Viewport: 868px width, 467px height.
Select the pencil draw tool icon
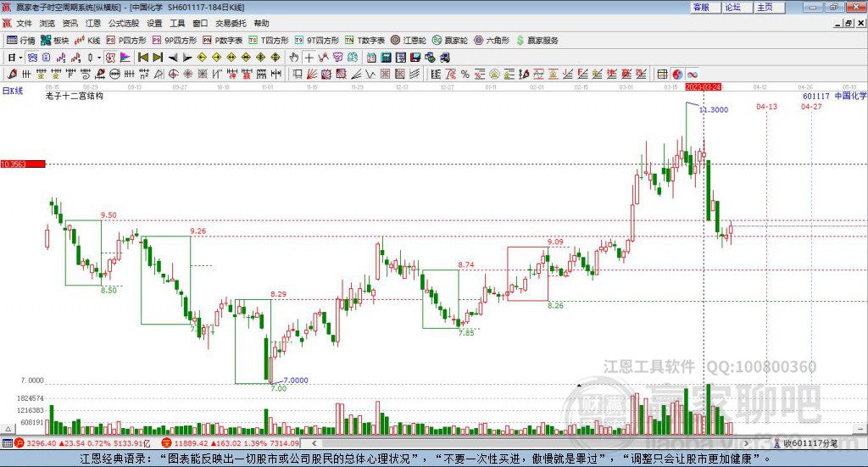[x=12, y=74]
